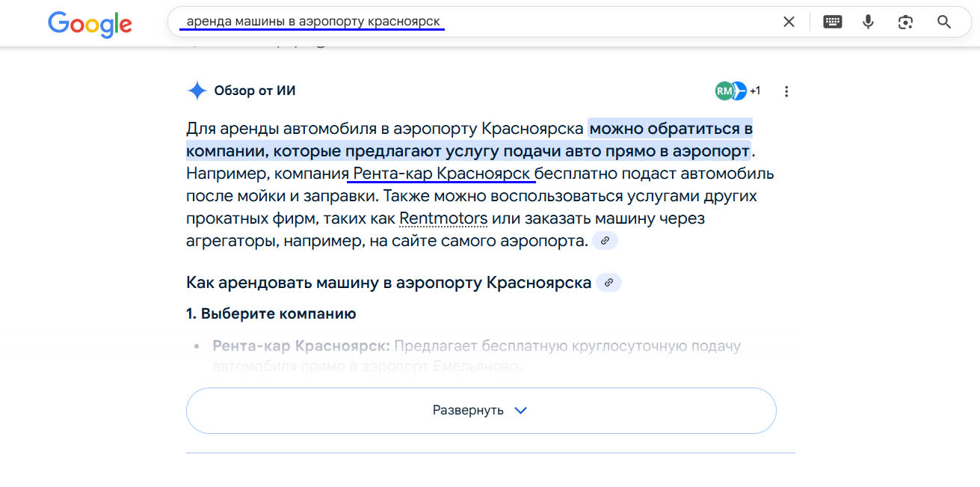980x487 pixels.
Task: Click the green RM source avatar
Action: (723, 91)
